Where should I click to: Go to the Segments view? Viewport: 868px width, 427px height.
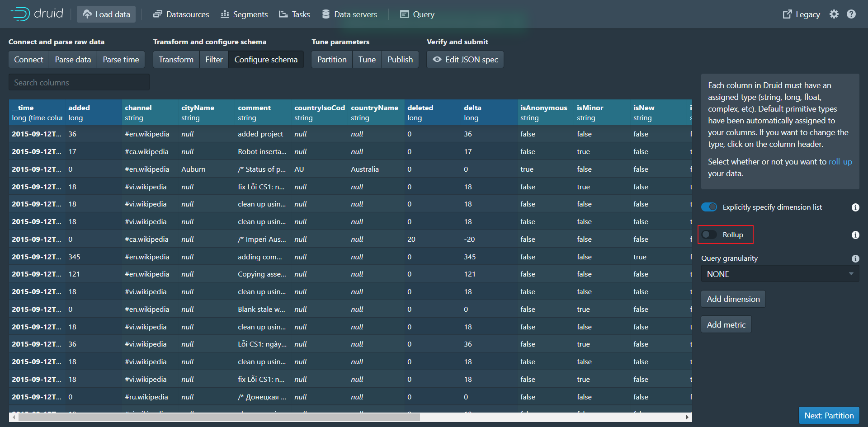click(x=244, y=14)
